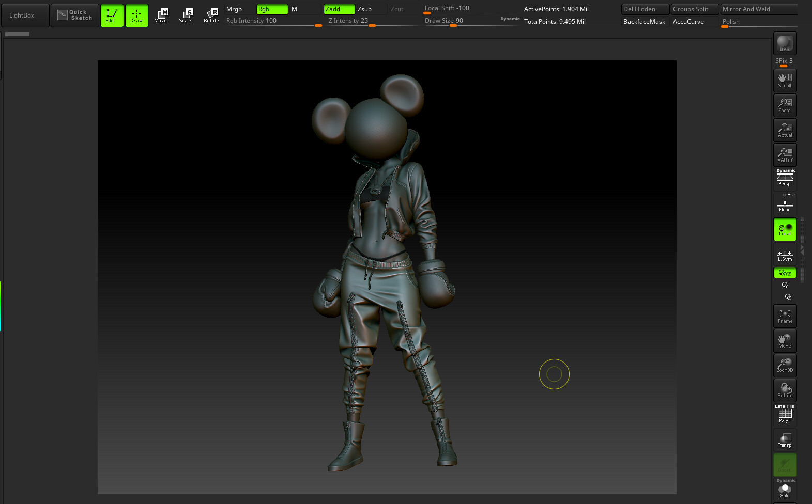This screenshot has height=504, width=812.
Task: Render with the BPR button
Action: [785, 43]
